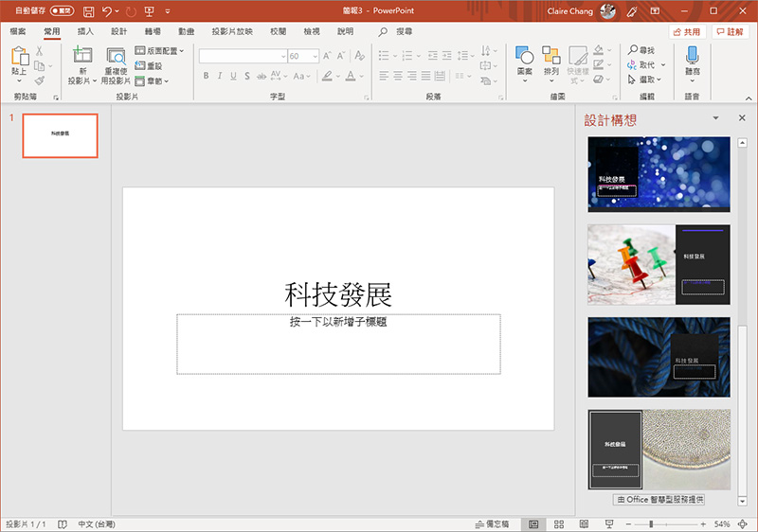The image size is (758, 532).
Task: Reset the slide layout (重設)
Action: coord(149,65)
